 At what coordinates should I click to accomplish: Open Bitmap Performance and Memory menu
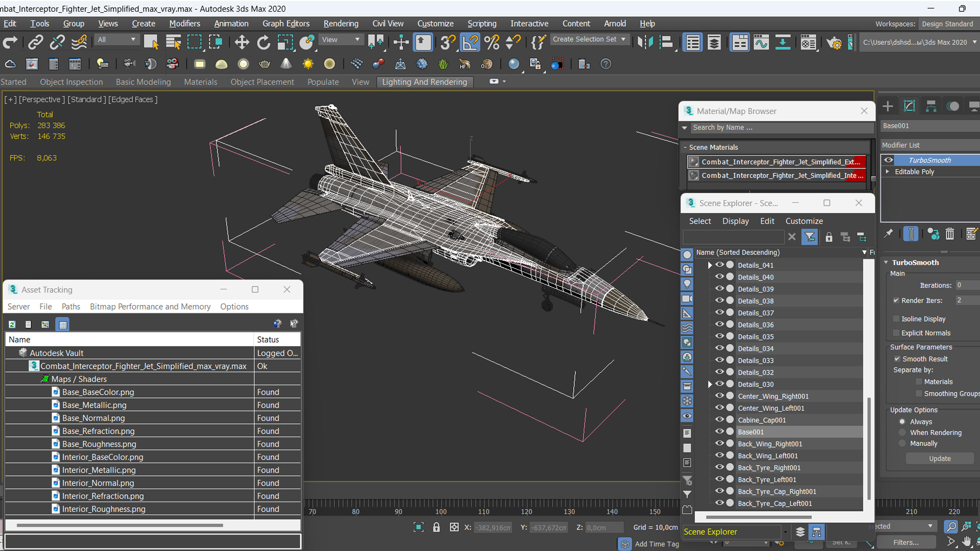[x=150, y=307]
